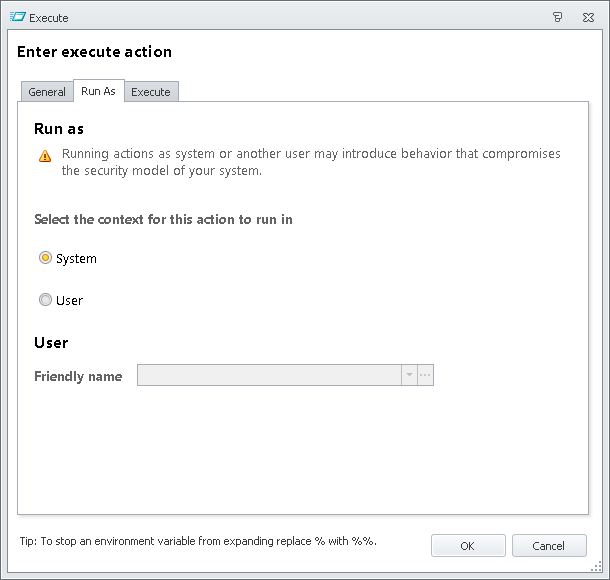The image size is (610, 580).
Task: Expand the Friendly name dropdown arrow
Action: click(408, 376)
